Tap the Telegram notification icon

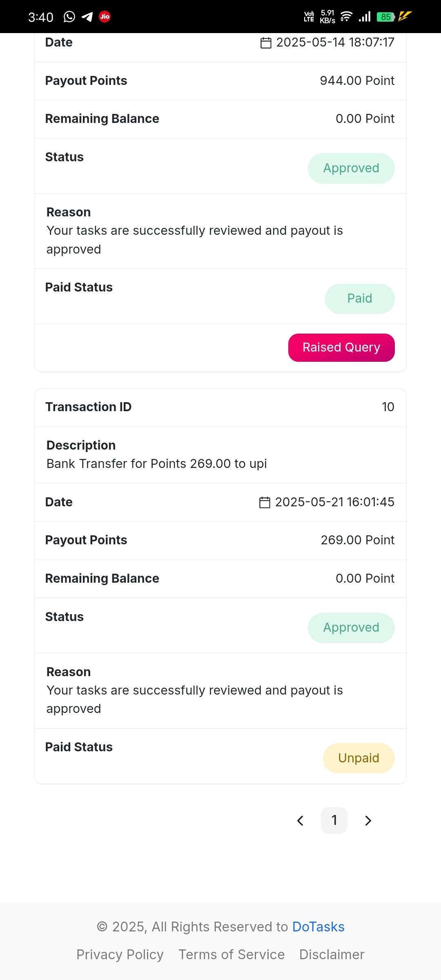87,17
